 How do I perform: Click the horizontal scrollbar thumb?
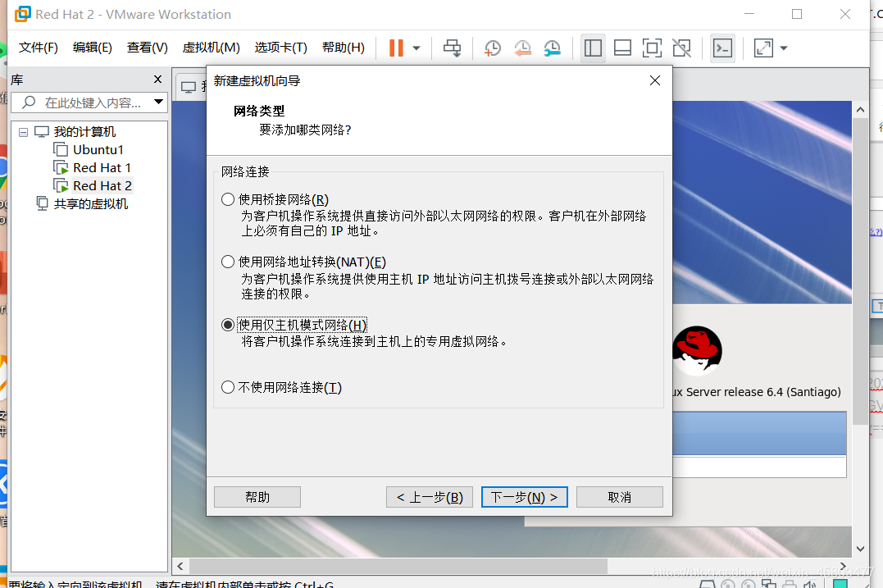tap(398, 566)
